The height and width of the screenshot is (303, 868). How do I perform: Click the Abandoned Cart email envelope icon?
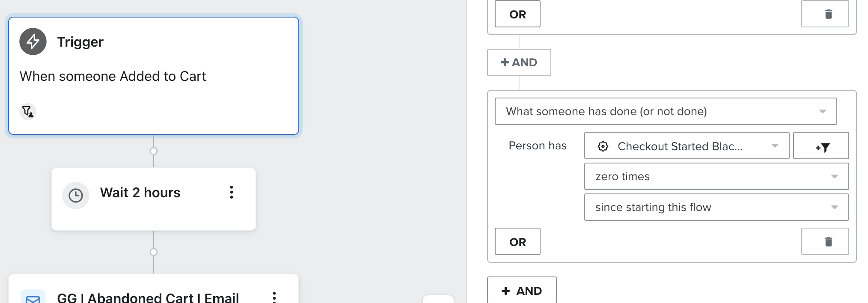click(33, 298)
